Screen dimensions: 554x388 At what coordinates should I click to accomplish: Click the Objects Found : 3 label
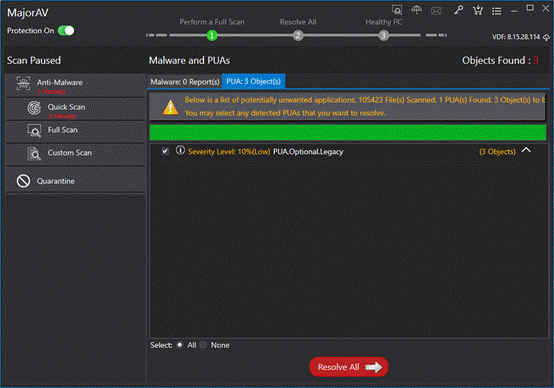click(500, 61)
